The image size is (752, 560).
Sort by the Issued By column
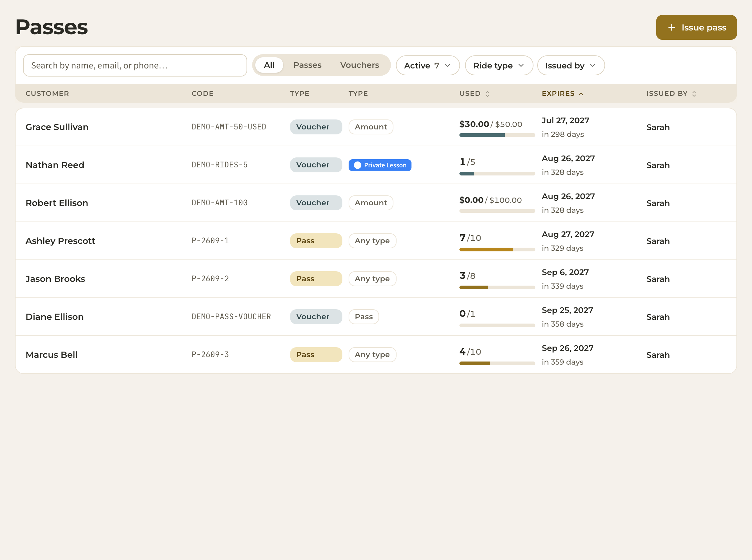click(x=671, y=94)
